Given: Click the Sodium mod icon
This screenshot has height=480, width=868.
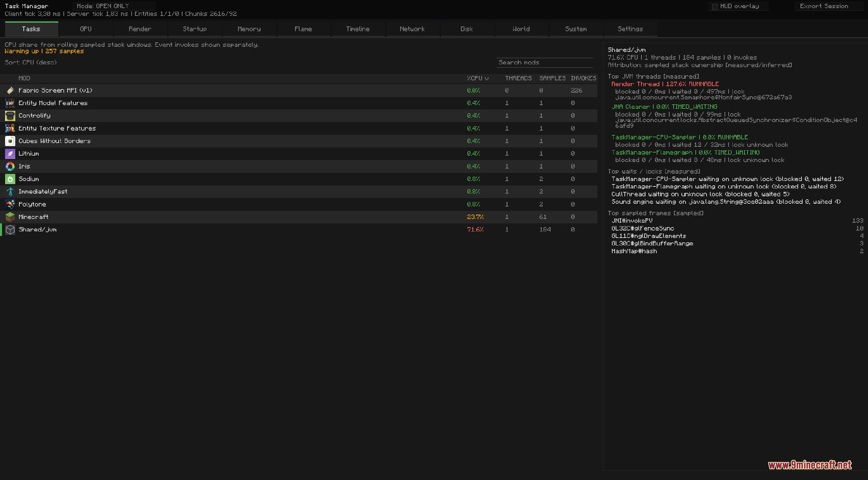Looking at the screenshot, I should 10,179.
